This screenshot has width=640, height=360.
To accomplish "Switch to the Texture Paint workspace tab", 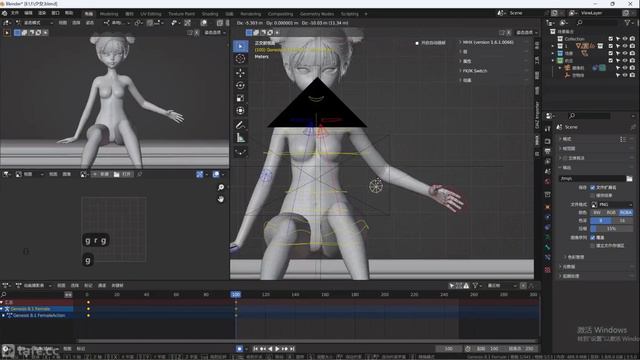I will 182,14.
